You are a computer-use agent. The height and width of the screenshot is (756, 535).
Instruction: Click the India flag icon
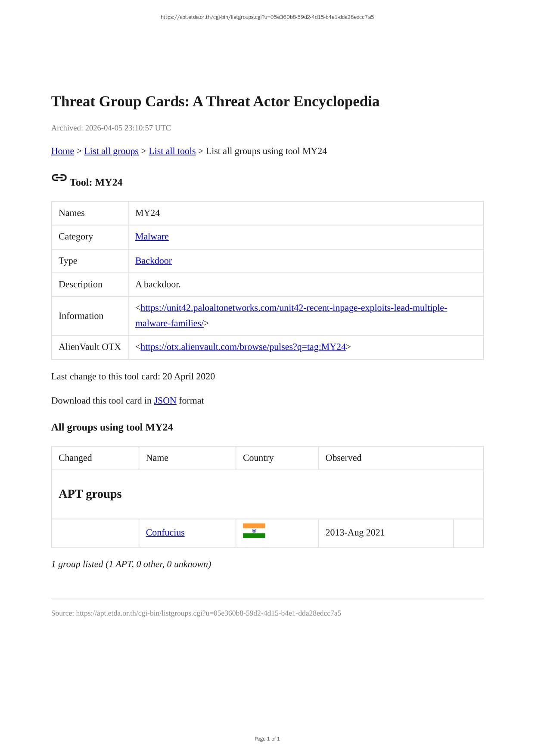[254, 531]
